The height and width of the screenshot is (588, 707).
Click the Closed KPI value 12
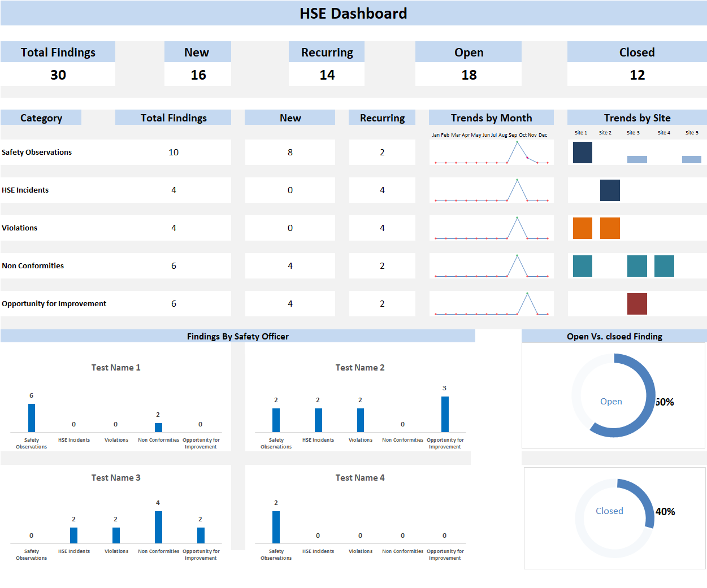637,75
